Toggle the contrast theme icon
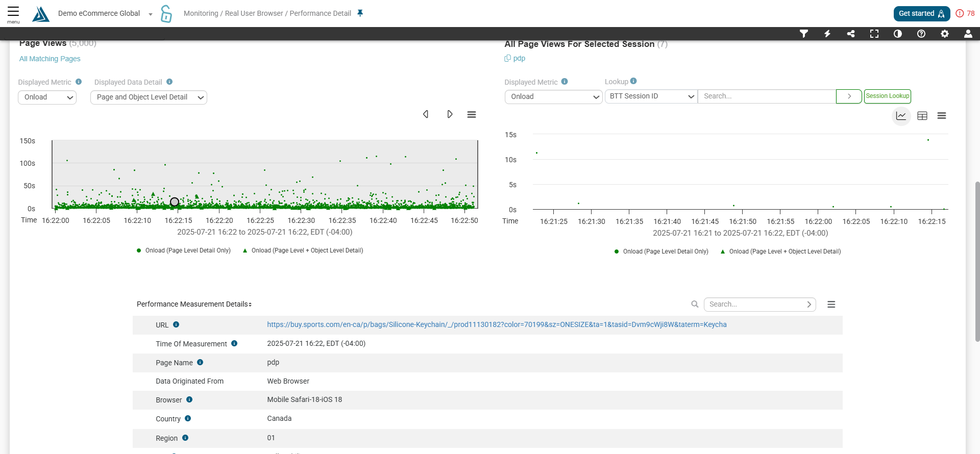 coord(898,34)
